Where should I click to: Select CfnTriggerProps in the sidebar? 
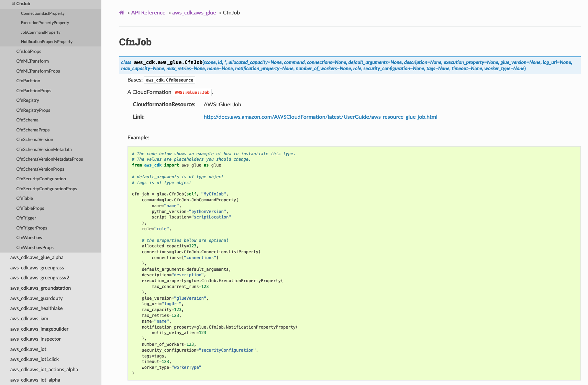(32, 228)
